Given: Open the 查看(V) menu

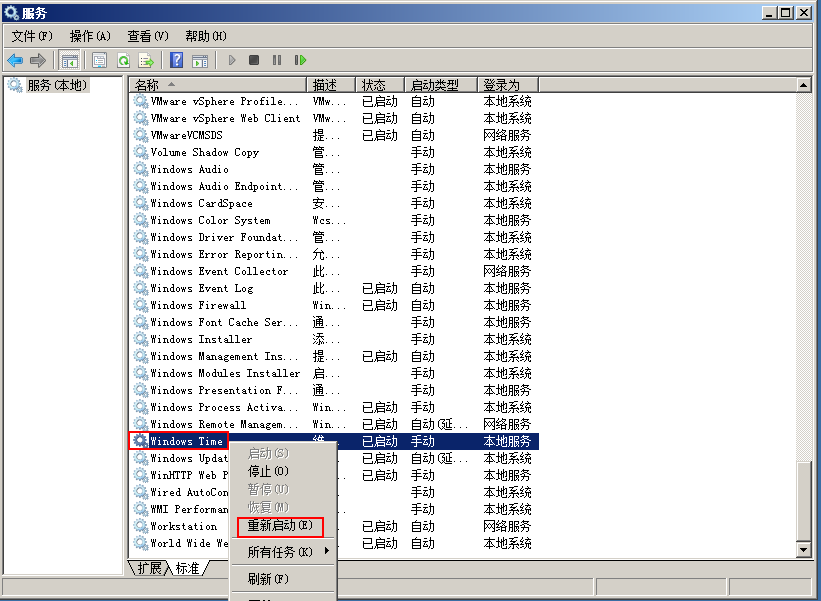Looking at the screenshot, I should click(148, 36).
